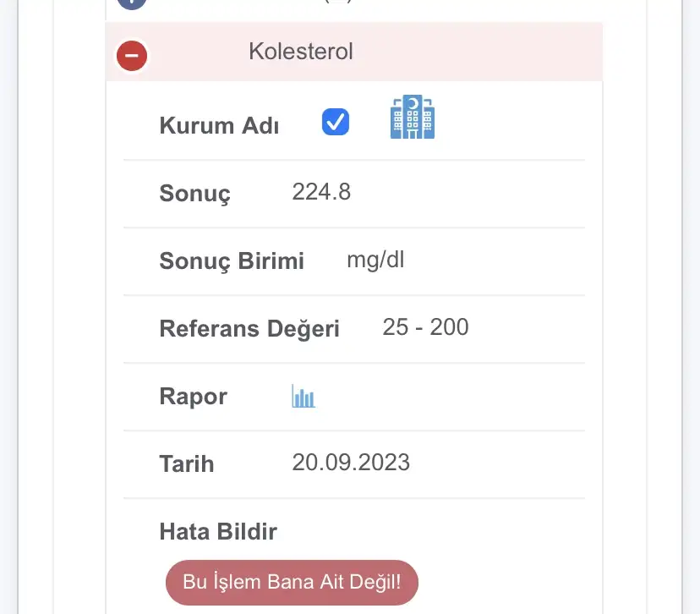Click the Sonuç row label
Viewport: 700px width, 614px height.
[x=194, y=194]
